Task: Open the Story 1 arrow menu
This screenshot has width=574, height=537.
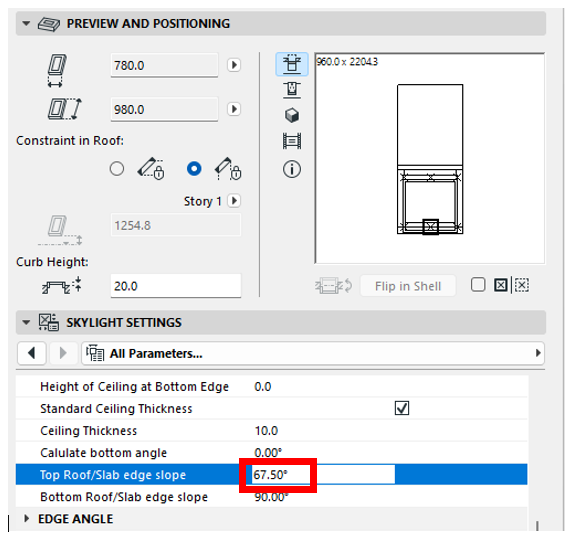Action: click(x=234, y=201)
